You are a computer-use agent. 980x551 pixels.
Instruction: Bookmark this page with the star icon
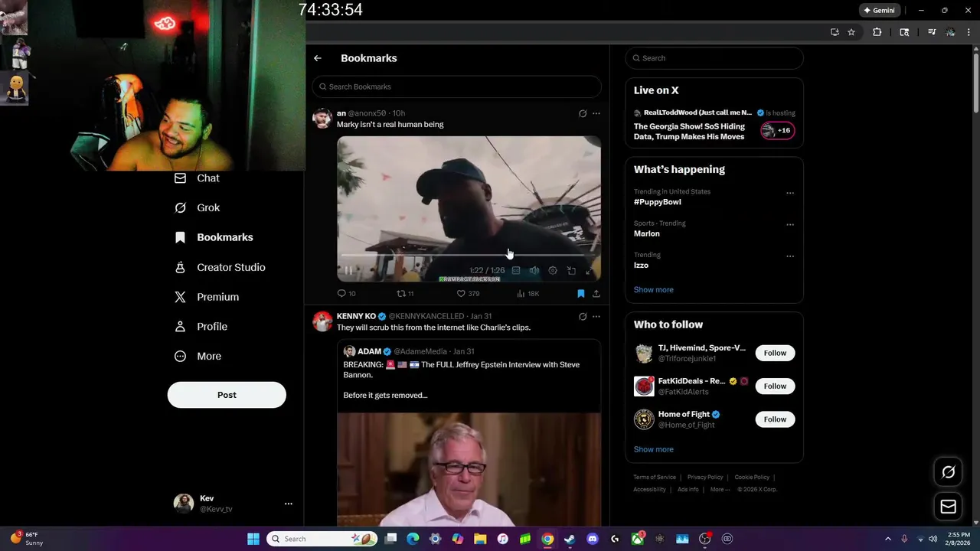pos(851,32)
